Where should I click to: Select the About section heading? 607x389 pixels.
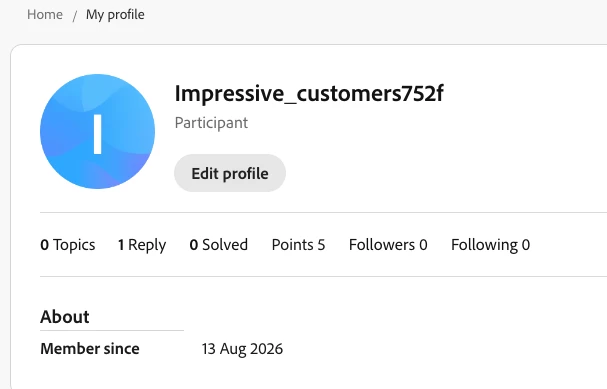click(x=65, y=317)
